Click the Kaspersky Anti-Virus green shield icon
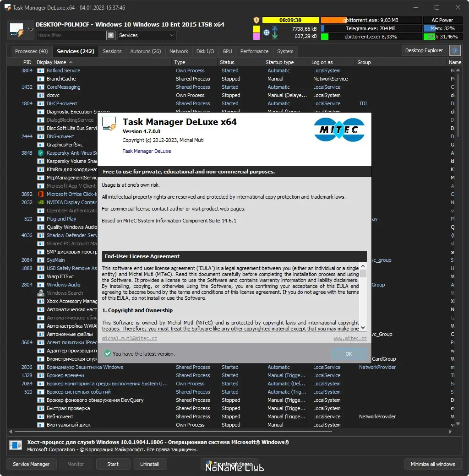Viewport: 469px width, 476px height. coord(41,153)
